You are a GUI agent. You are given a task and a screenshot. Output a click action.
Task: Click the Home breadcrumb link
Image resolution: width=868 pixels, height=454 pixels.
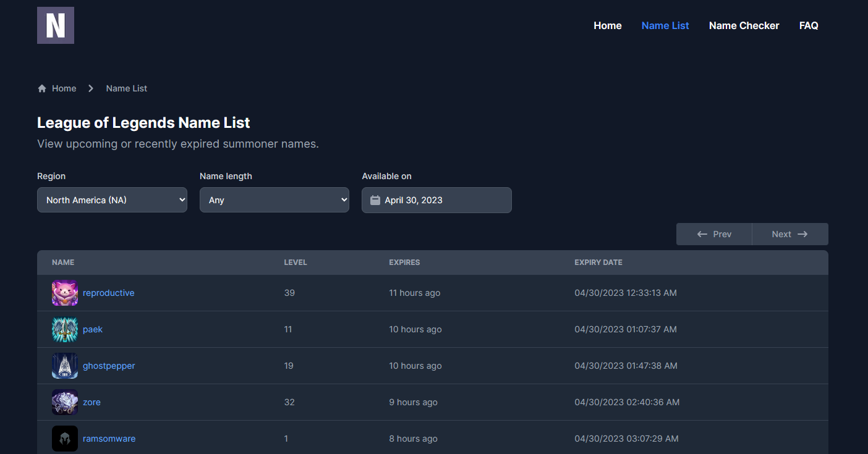(64, 88)
